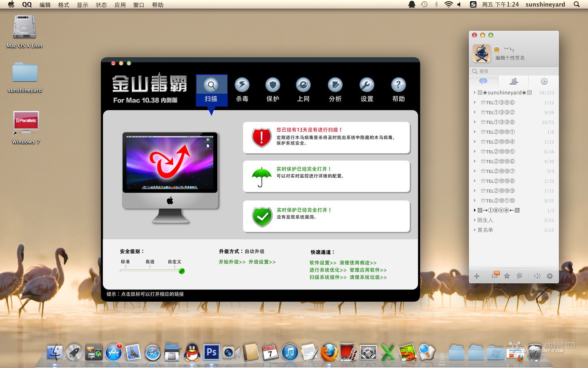Expand the TEL②⑩⑩① contact group

coord(474,132)
